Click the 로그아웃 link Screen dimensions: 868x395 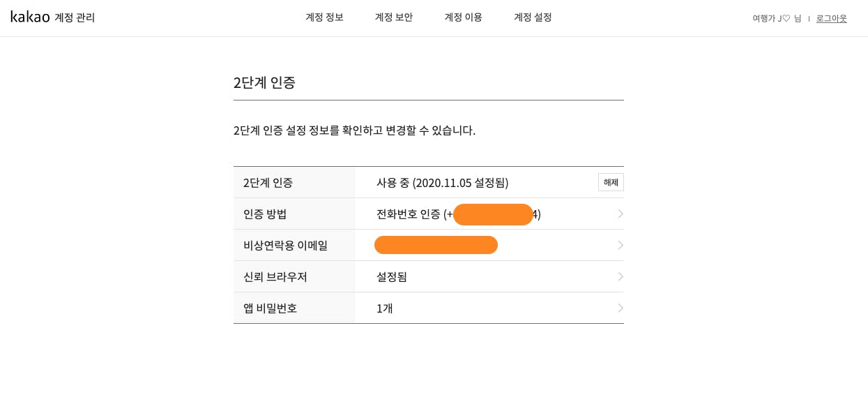coord(832,18)
